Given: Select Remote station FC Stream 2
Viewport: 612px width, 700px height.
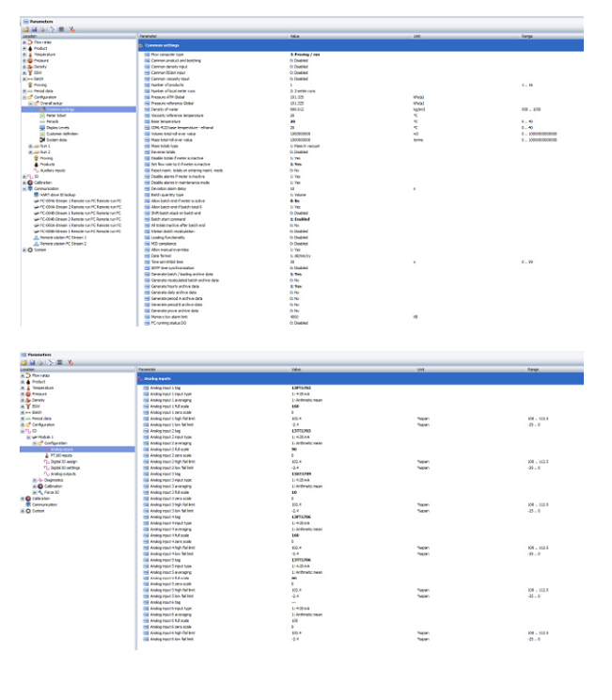Looking at the screenshot, I should tap(63, 244).
